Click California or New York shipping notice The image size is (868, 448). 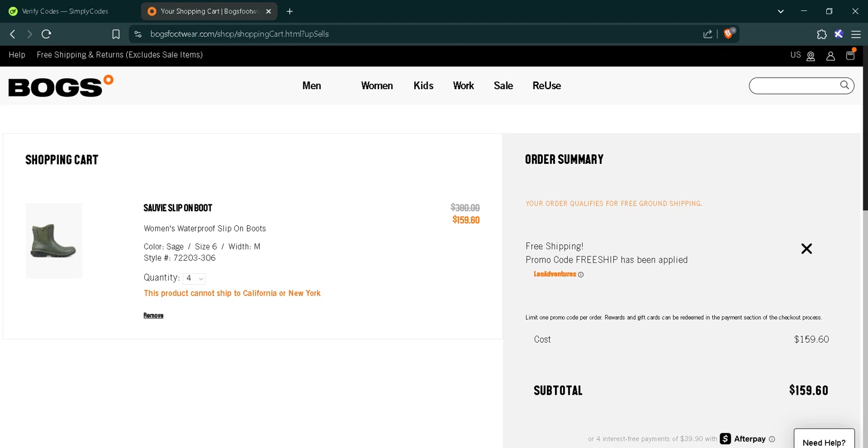click(x=232, y=293)
